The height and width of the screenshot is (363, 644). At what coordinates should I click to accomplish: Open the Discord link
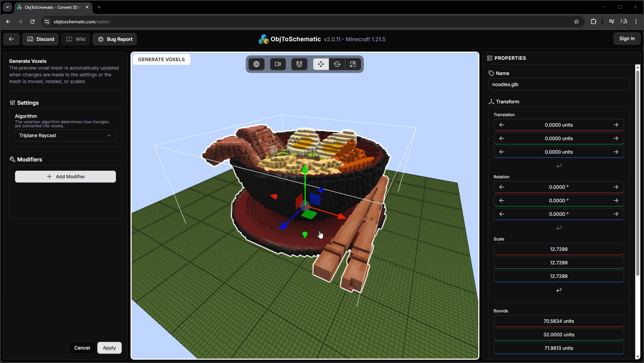click(x=41, y=39)
